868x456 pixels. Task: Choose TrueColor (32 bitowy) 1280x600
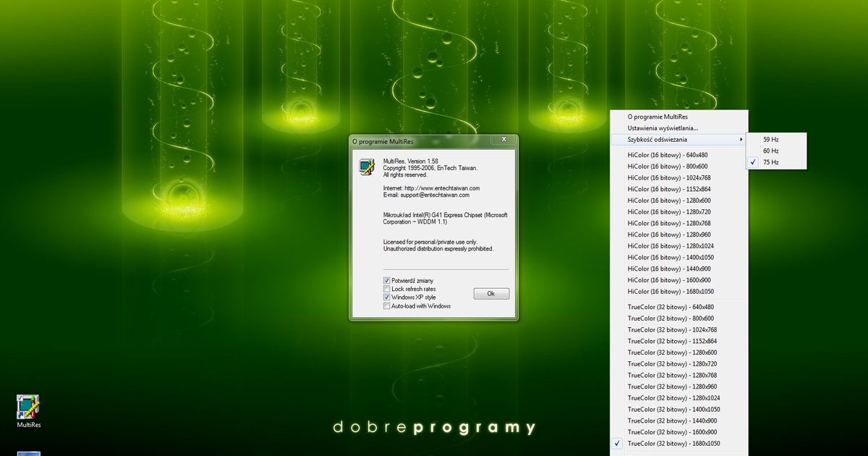pyautogui.click(x=679, y=352)
